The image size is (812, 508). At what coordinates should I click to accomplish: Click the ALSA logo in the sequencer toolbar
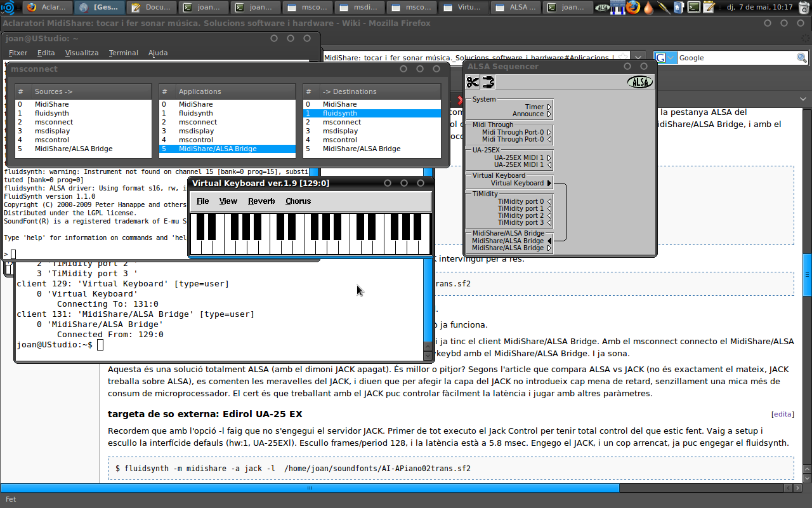coord(639,82)
